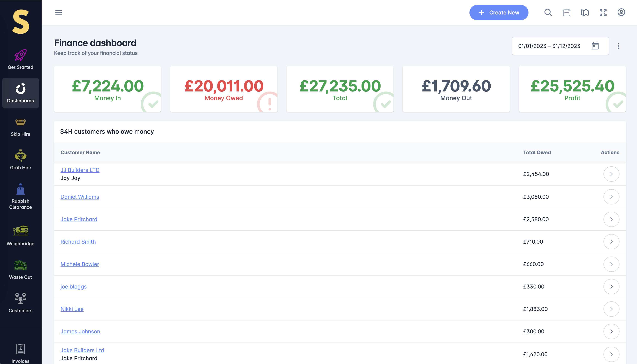Open the date range calendar picker
Viewport: 637px width, 364px height.
pyautogui.click(x=595, y=46)
